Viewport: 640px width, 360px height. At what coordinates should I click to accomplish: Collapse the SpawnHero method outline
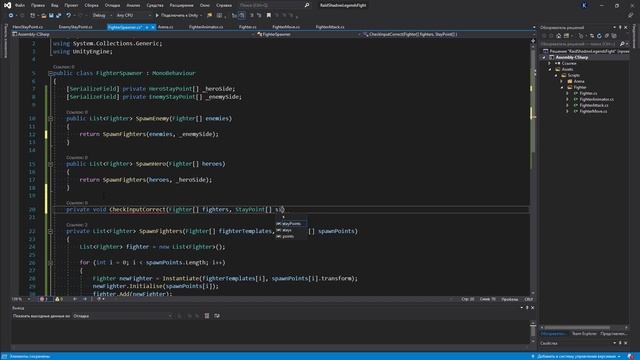50,164
